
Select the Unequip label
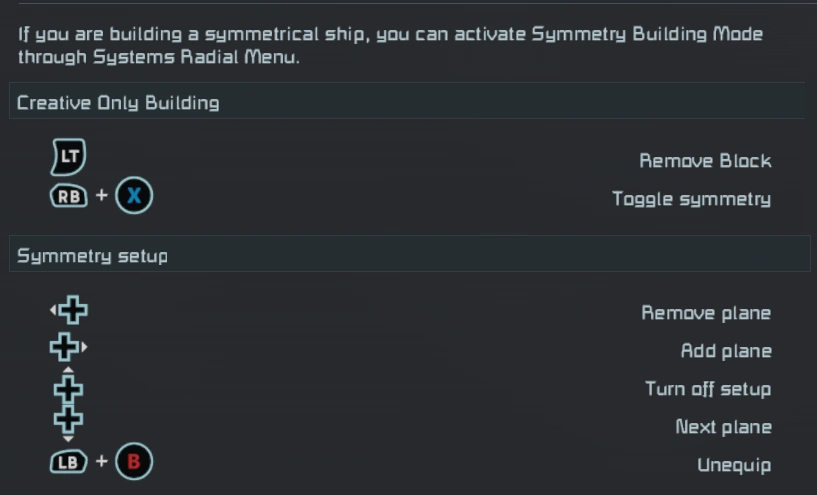[734, 465]
